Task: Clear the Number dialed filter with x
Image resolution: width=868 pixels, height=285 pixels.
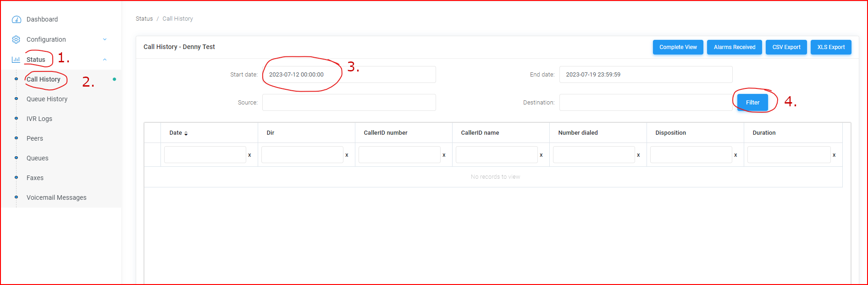Action: (x=638, y=155)
